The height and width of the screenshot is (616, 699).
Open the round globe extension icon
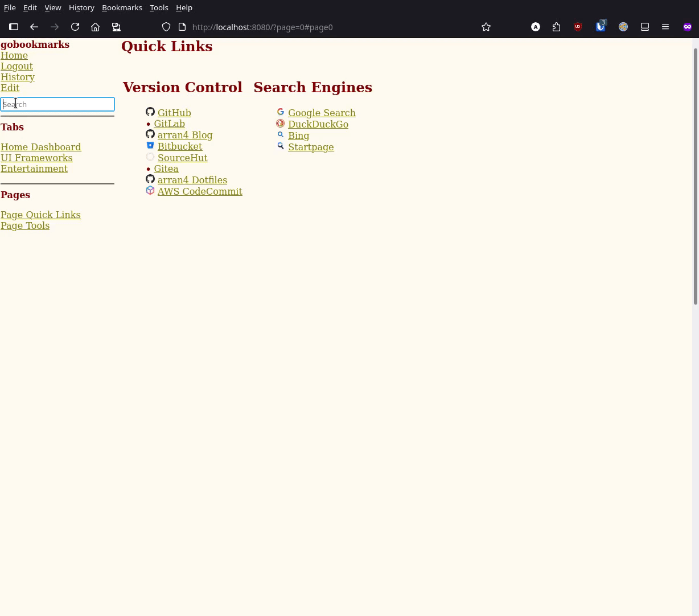click(x=623, y=27)
